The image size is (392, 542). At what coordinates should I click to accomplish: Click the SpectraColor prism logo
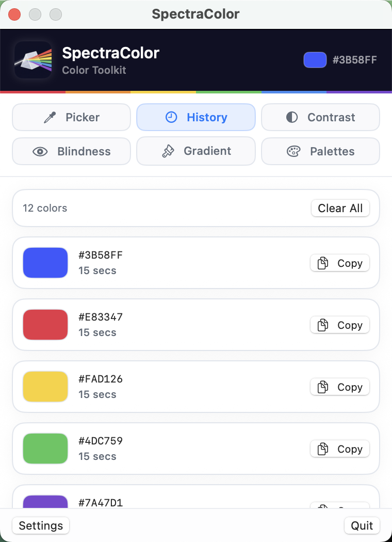point(32,59)
